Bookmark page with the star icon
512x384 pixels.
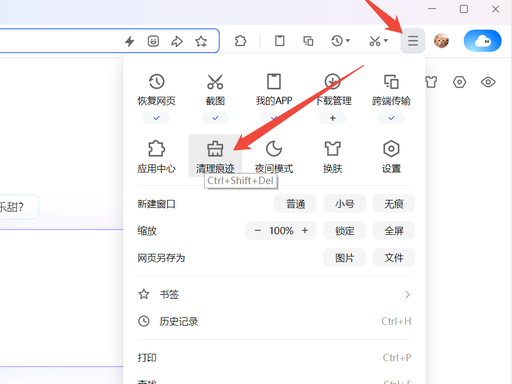(201, 41)
